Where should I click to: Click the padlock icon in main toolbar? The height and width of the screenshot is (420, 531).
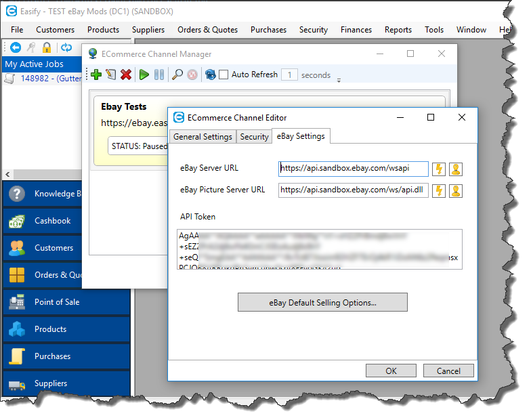pyautogui.click(x=47, y=47)
